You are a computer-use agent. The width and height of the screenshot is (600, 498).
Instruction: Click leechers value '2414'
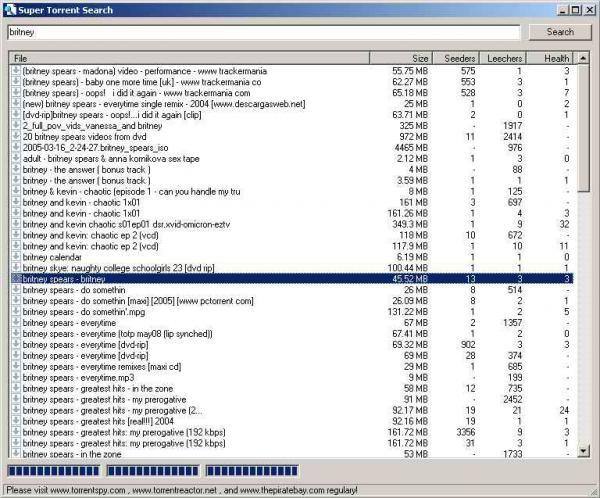[x=513, y=136]
